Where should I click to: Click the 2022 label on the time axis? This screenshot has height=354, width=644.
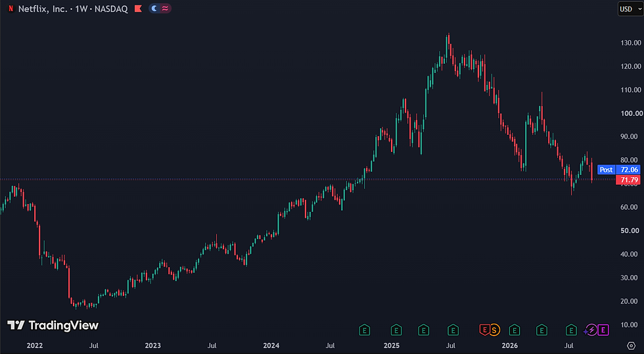34,345
